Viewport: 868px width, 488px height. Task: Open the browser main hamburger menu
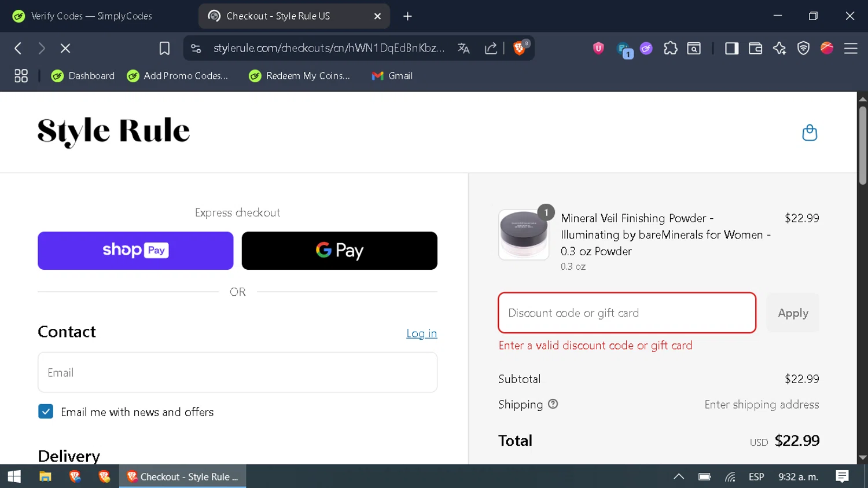pos(851,49)
